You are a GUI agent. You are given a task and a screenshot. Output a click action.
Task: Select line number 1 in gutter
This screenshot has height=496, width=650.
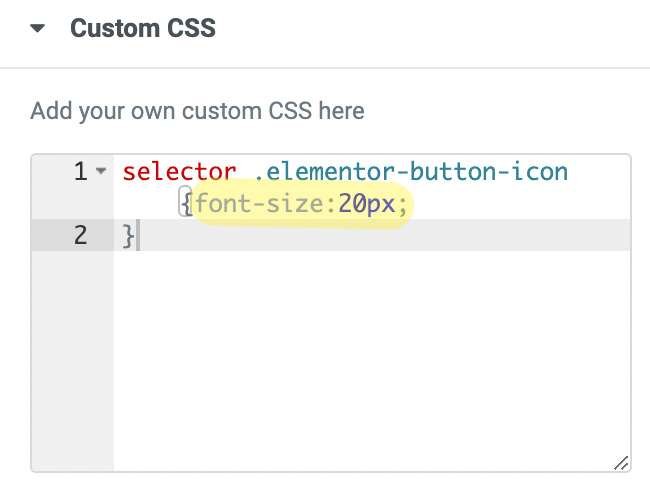81,171
